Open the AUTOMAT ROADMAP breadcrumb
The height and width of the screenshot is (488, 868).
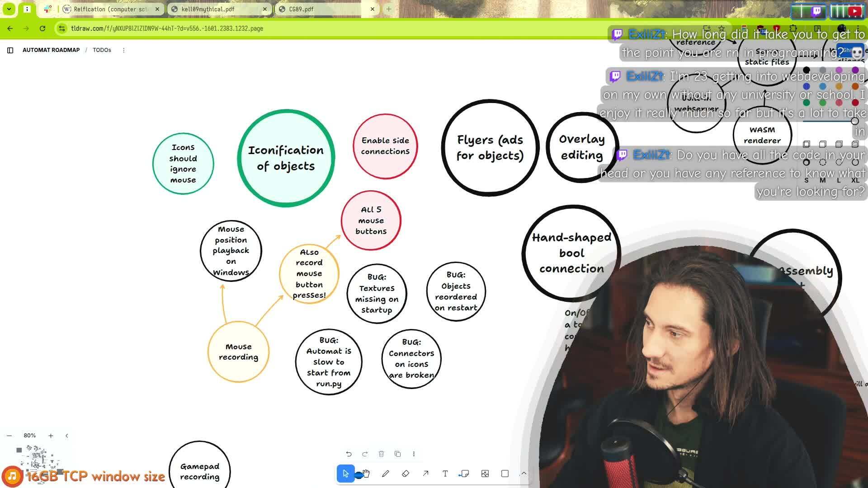[x=51, y=50]
